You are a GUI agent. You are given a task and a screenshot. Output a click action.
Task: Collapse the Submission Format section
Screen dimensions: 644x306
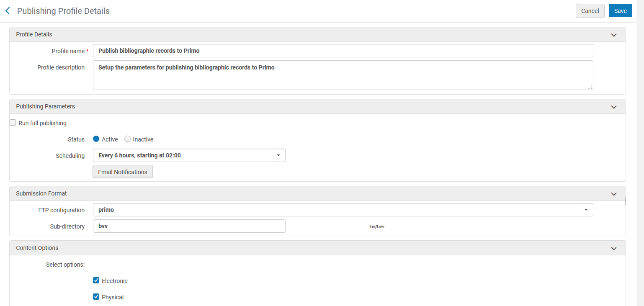[x=614, y=194]
